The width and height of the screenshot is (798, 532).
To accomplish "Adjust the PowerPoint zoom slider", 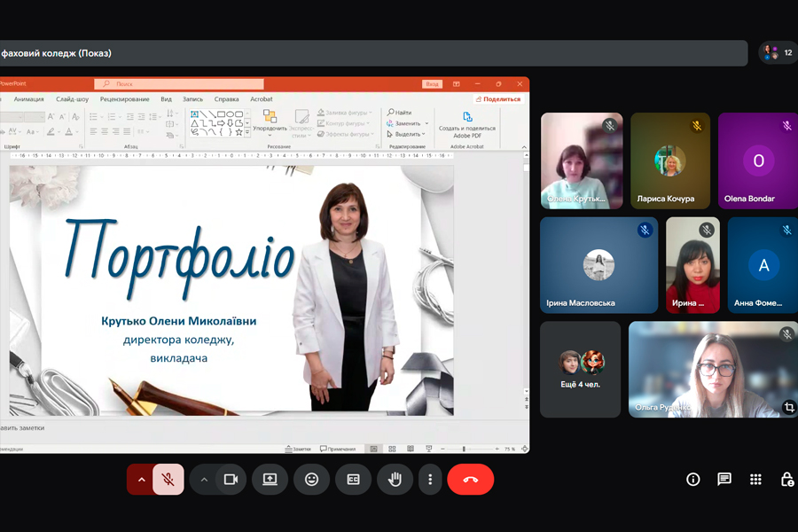I will [465, 450].
